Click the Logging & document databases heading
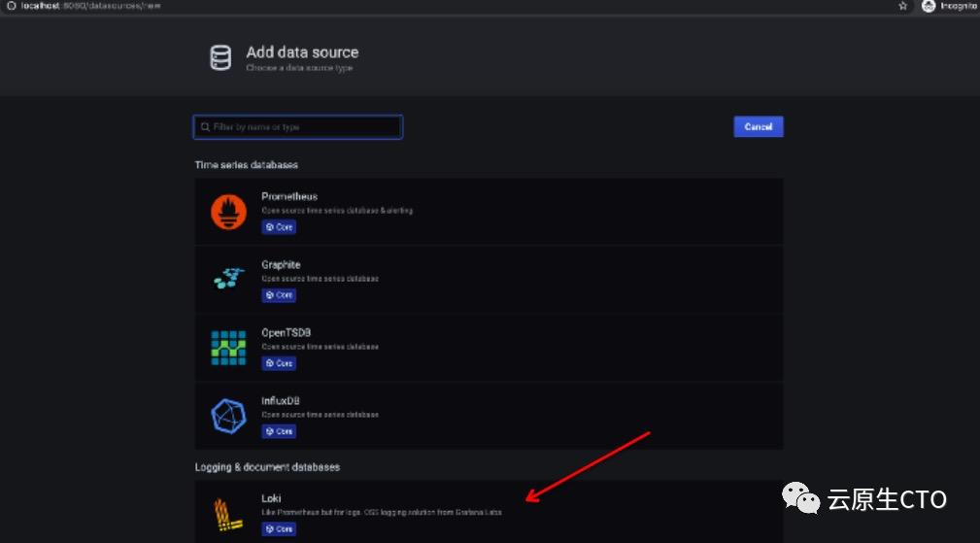This screenshot has width=980, height=543. click(267, 467)
